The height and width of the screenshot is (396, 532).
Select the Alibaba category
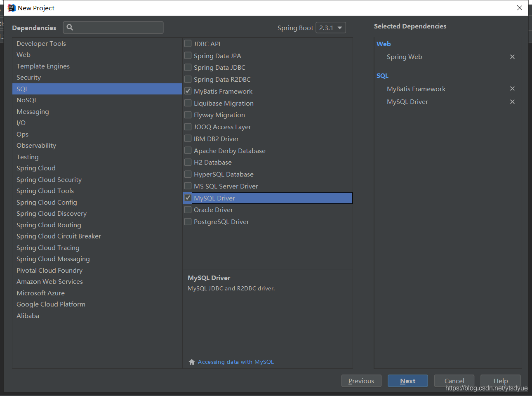click(x=97, y=316)
